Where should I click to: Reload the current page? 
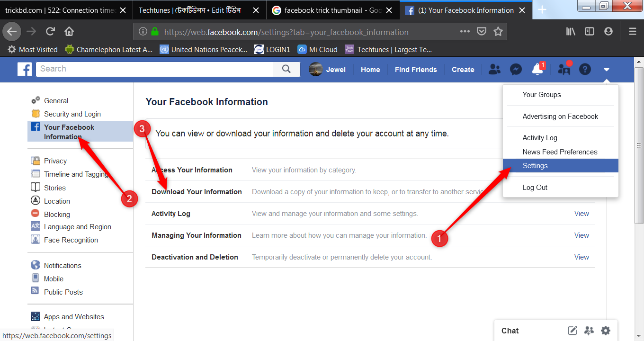coord(50,32)
